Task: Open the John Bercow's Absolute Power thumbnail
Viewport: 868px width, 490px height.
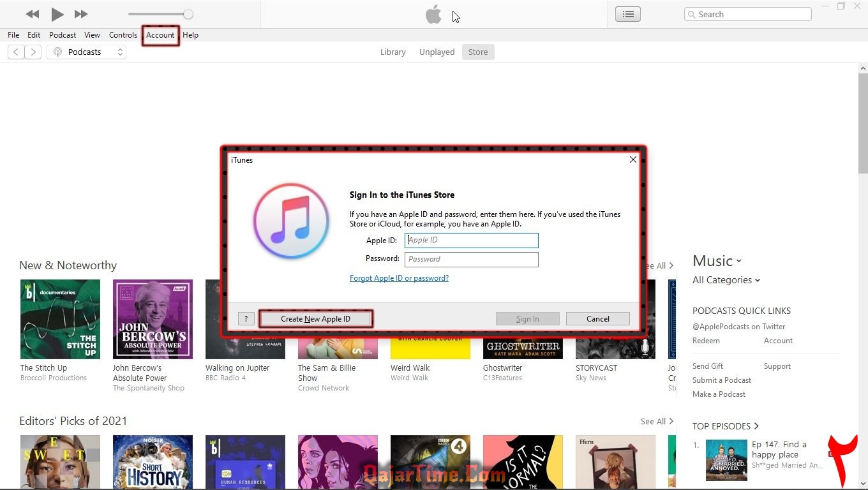Action: pos(153,319)
